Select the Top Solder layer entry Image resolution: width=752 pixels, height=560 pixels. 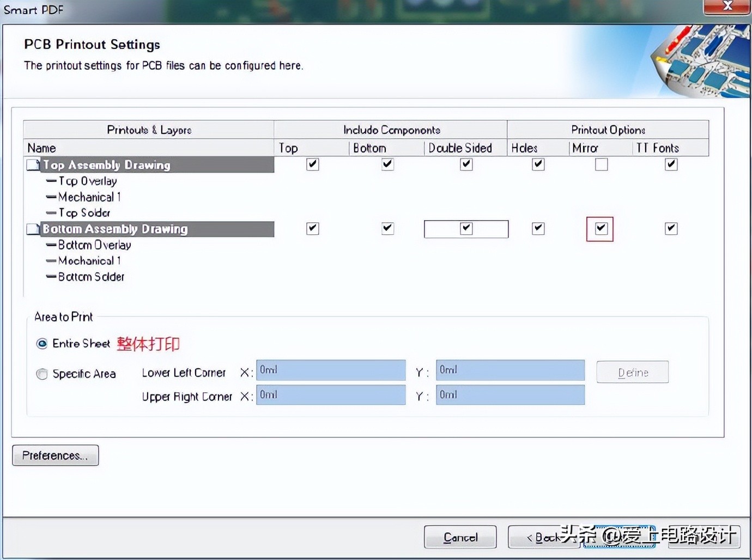84,213
